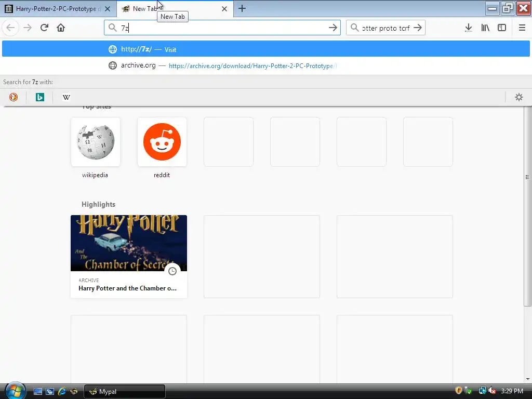Viewport: 532px width, 399px height.
Task: Close the Harry-Potter-2-PC-Prototype tab
Action: coord(108,9)
